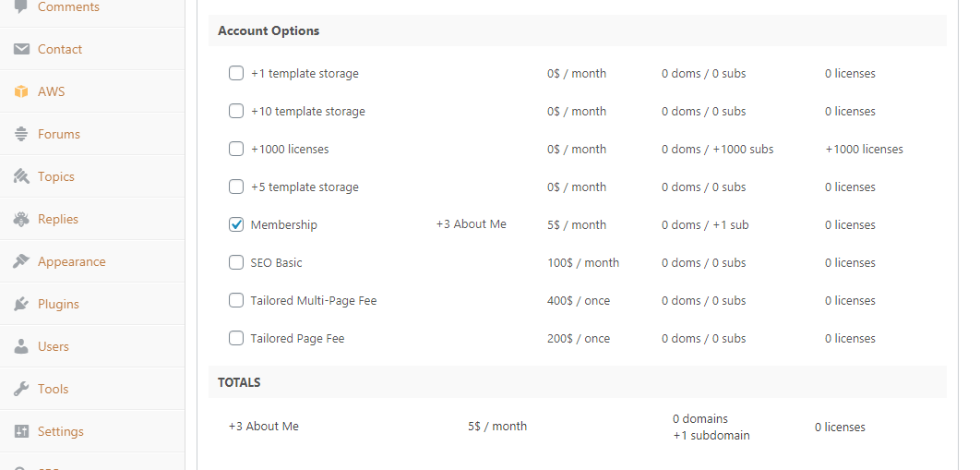Image resolution: width=980 pixels, height=470 pixels.
Task: Click the Contact envelope icon
Action: coord(21,49)
